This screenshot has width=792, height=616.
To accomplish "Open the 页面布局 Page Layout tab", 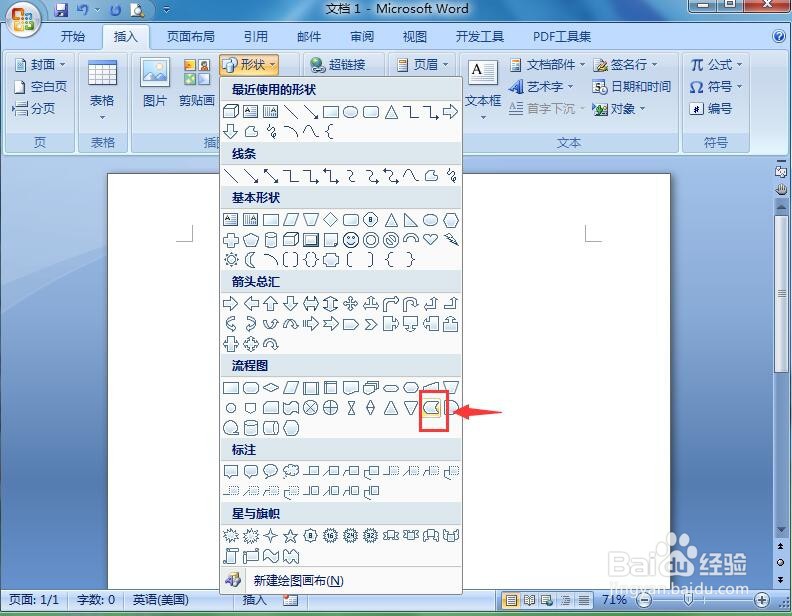I will tap(191, 36).
